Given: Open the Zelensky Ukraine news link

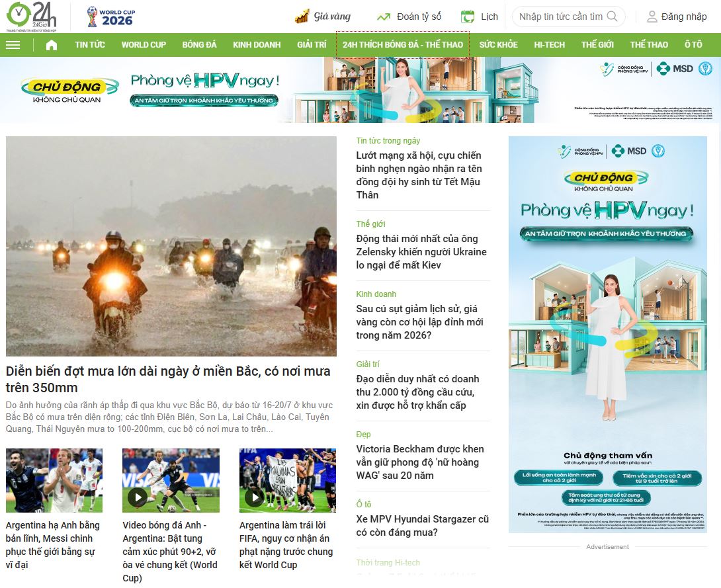Looking at the screenshot, I should point(421,252).
